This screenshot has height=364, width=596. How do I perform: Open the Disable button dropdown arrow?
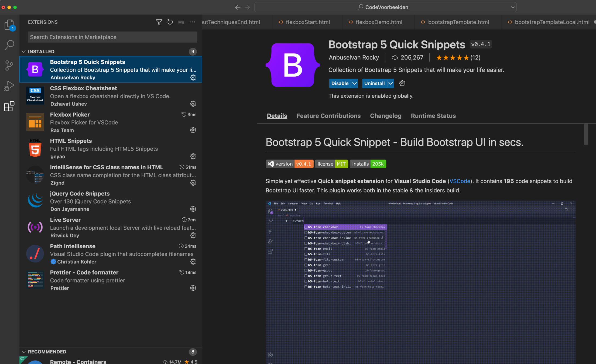pyautogui.click(x=354, y=83)
